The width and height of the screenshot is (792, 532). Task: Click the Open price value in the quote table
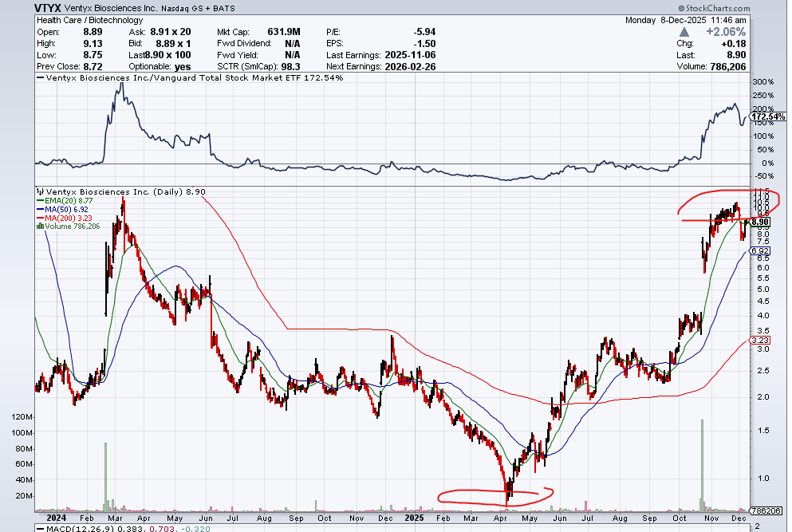(93, 32)
